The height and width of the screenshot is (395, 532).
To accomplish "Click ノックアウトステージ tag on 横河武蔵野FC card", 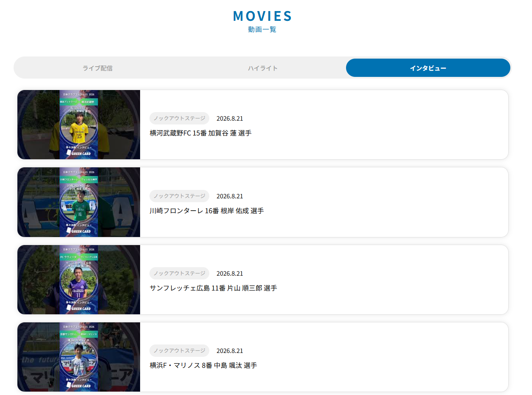I will [179, 118].
